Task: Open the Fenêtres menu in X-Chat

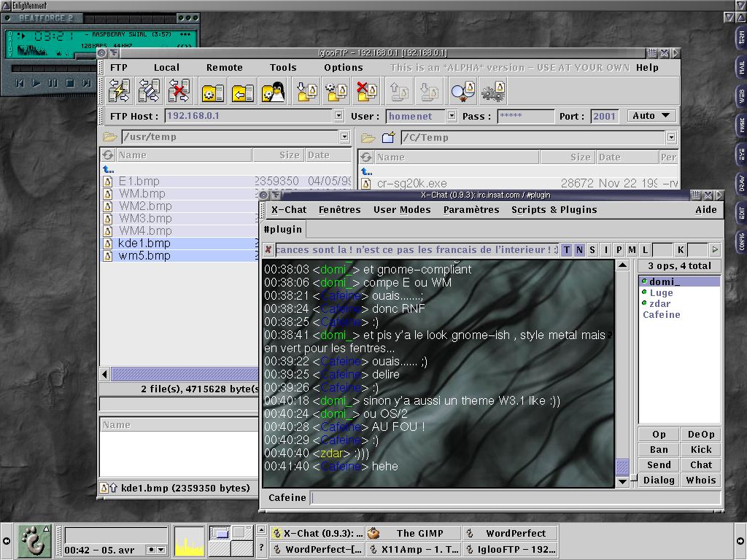Action: (x=340, y=209)
